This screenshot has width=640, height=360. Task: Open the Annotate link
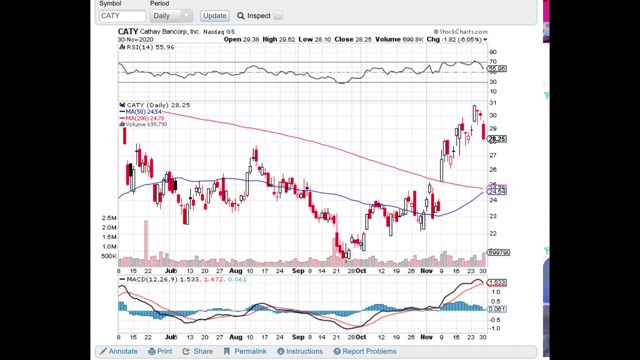123,351
